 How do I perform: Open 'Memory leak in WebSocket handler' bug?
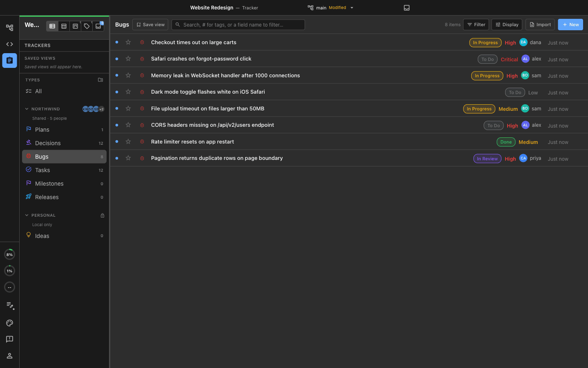point(225,75)
